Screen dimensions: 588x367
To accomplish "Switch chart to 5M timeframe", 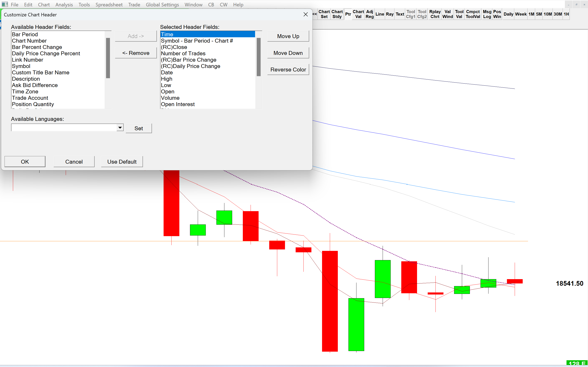I will [x=539, y=14].
